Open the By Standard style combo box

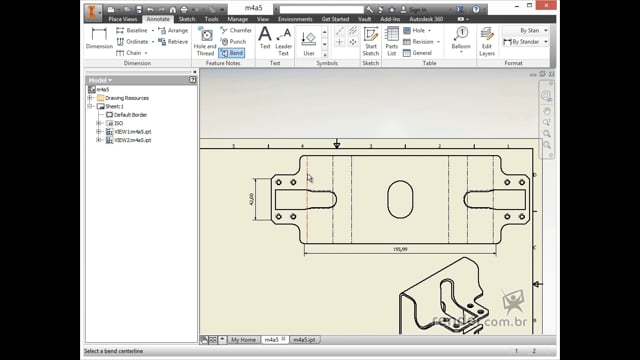(525, 42)
